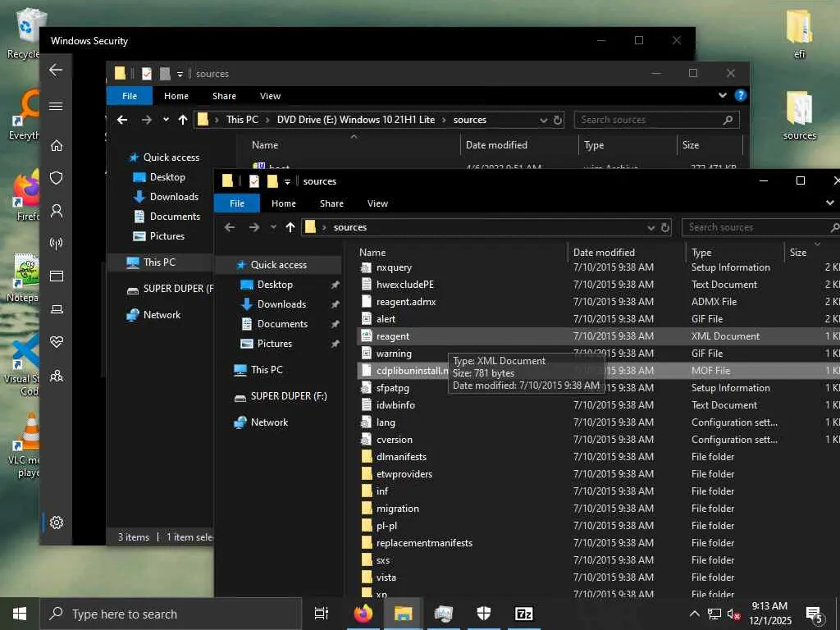
Task: Click 'DVD Drive (E:) Windows 10 21H1 Lite' breadcrumb
Action: tap(356, 120)
